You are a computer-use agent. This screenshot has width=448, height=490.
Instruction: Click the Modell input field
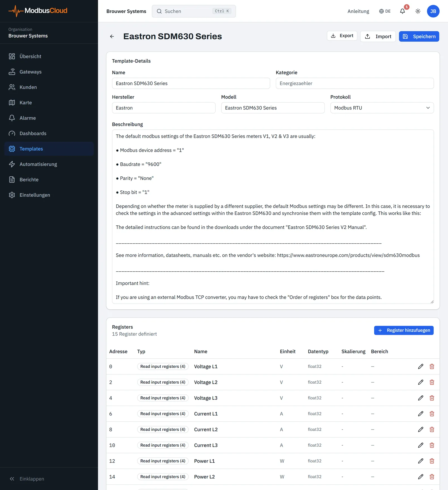tap(273, 108)
